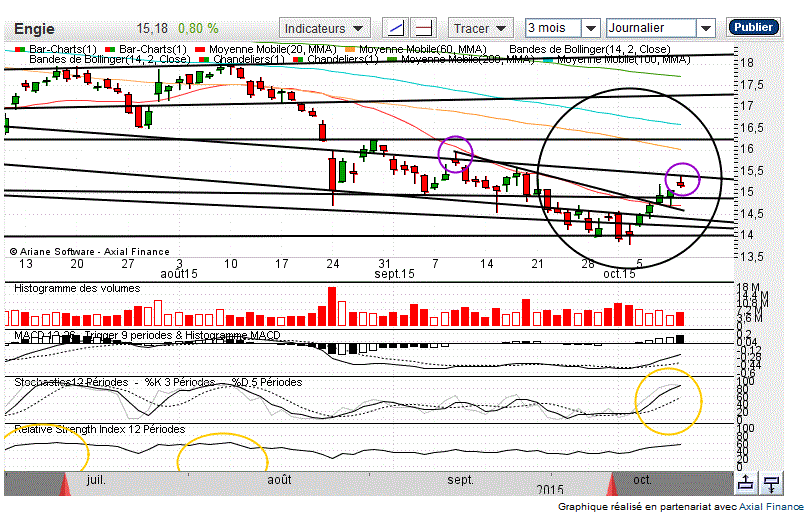Expand the Journalier interval arrow
807x528 pixels.
click(706, 28)
